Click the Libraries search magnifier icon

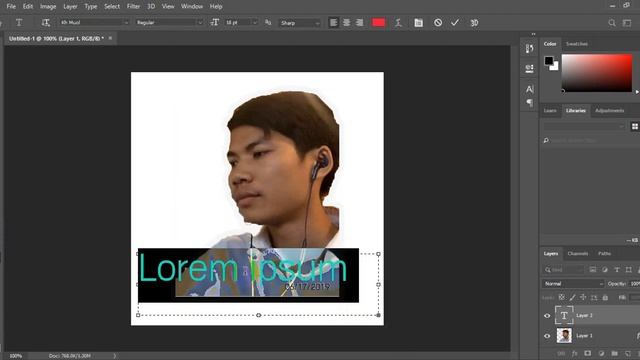click(x=546, y=140)
